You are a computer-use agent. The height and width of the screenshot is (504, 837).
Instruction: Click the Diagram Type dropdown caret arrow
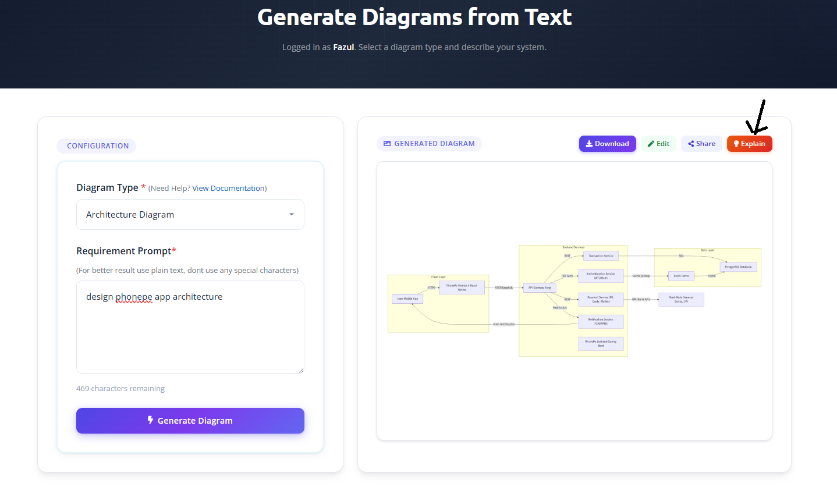pyautogui.click(x=292, y=215)
